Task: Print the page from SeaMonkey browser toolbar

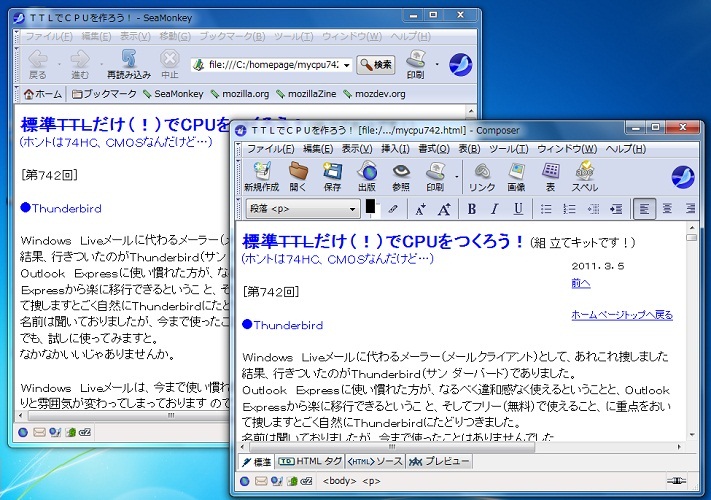Action: pyautogui.click(x=415, y=64)
